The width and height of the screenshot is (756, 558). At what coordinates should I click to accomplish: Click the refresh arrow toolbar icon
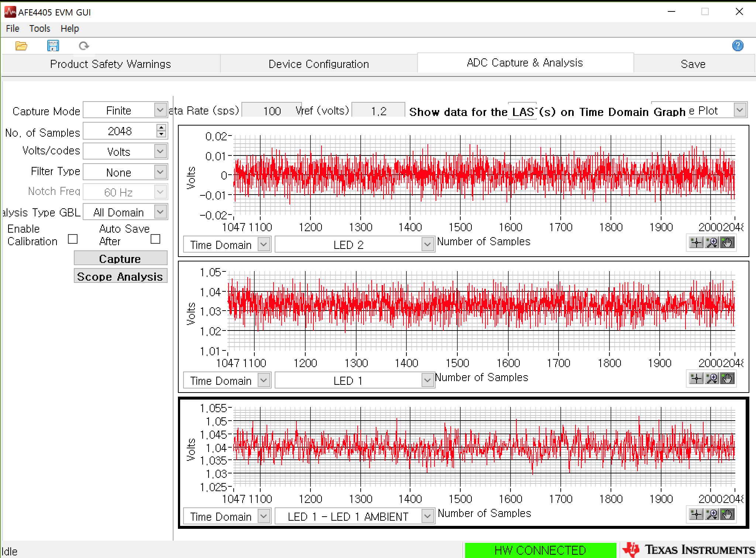[84, 46]
